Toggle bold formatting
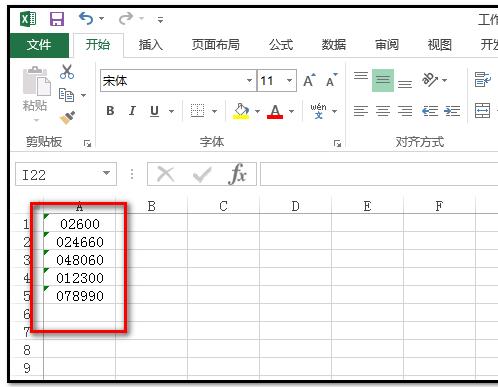The width and height of the screenshot is (498, 387). (x=110, y=111)
